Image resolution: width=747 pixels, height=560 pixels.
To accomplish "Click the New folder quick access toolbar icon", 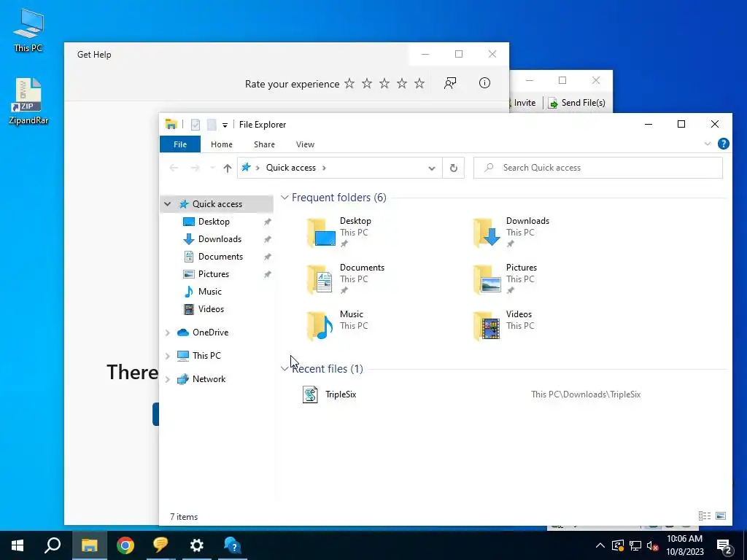I will tap(212, 125).
